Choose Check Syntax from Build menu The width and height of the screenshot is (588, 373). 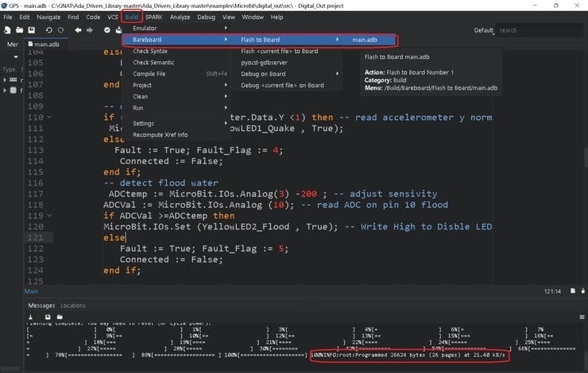click(149, 51)
